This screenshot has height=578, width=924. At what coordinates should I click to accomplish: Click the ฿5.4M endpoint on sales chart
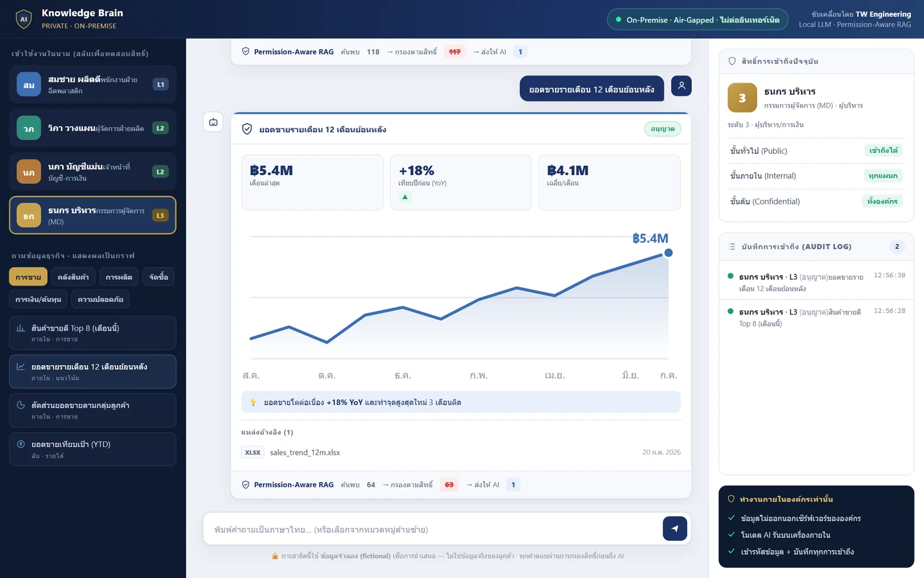point(668,253)
